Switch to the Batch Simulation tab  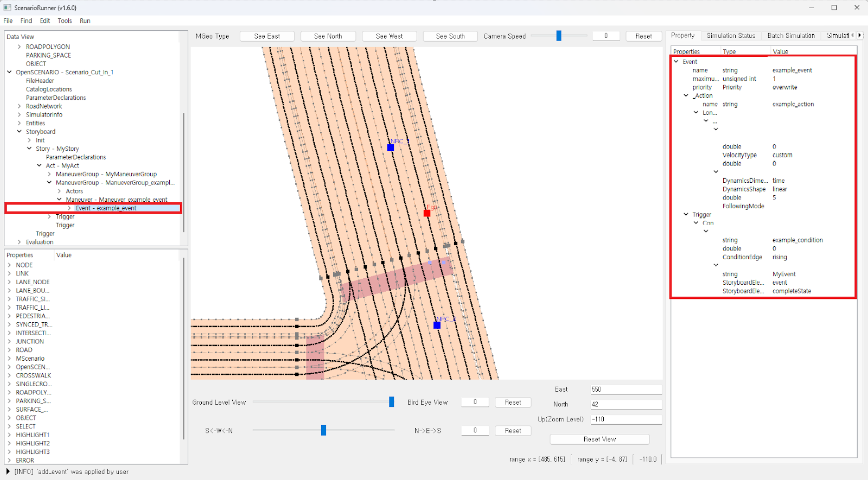[x=790, y=36]
